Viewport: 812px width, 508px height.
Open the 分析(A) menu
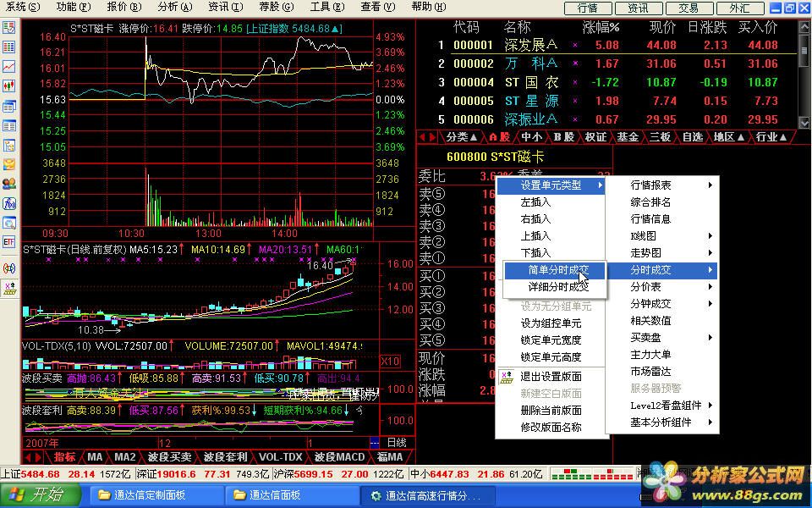tap(174, 7)
